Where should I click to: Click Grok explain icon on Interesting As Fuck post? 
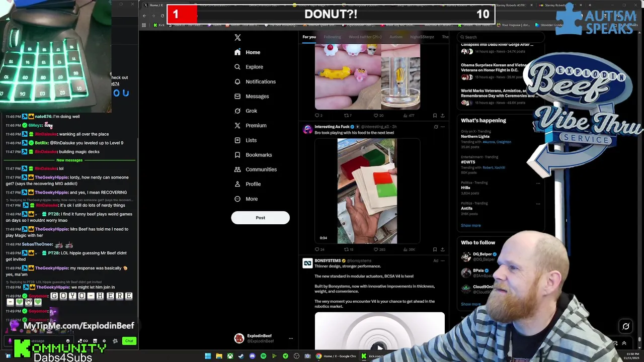pyautogui.click(x=436, y=127)
